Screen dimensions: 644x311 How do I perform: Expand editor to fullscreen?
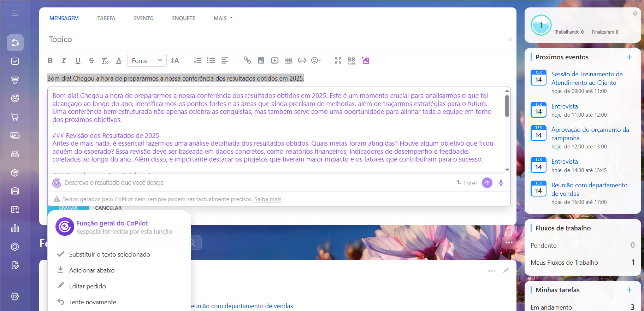(x=338, y=60)
